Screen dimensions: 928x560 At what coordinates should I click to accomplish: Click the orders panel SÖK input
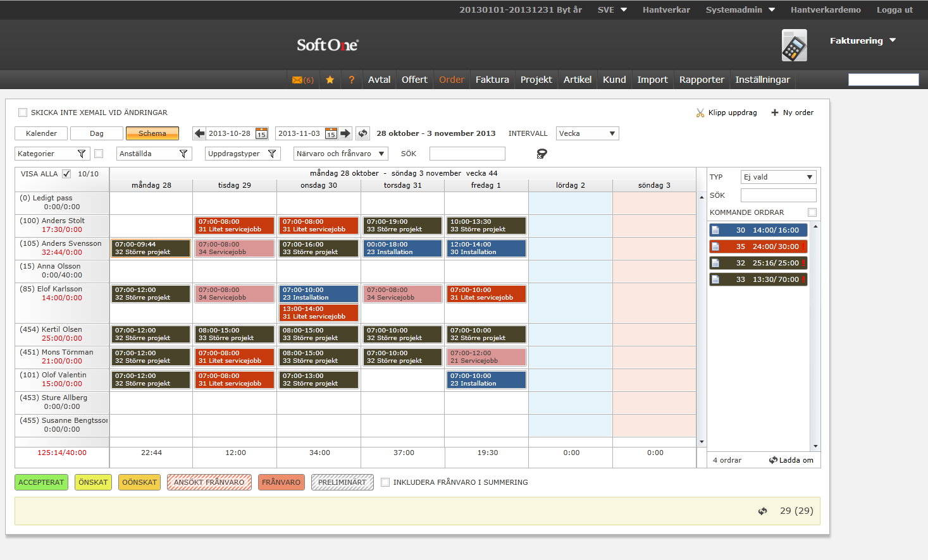(x=779, y=195)
